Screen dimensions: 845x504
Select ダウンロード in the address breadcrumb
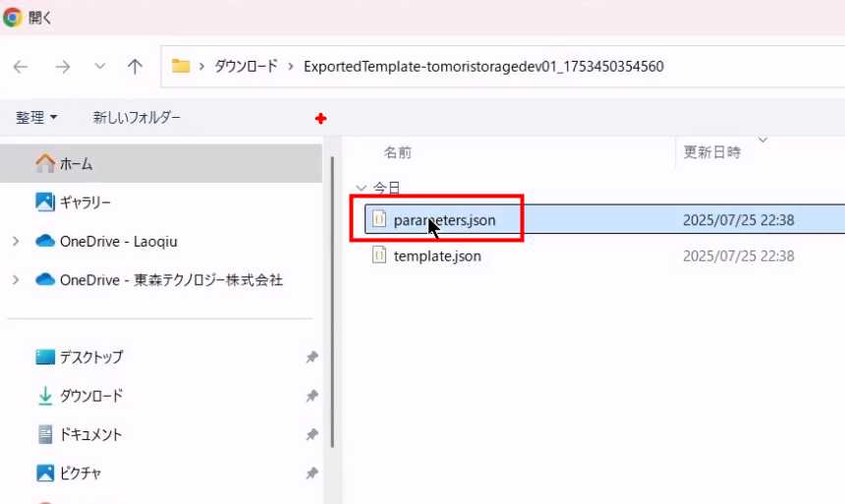pyautogui.click(x=245, y=67)
